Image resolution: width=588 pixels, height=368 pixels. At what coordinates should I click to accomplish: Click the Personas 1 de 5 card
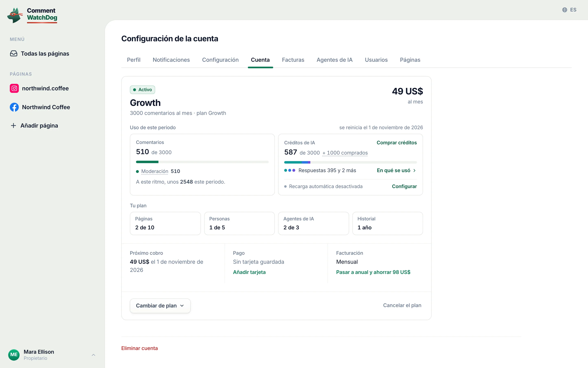click(x=239, y=223)
